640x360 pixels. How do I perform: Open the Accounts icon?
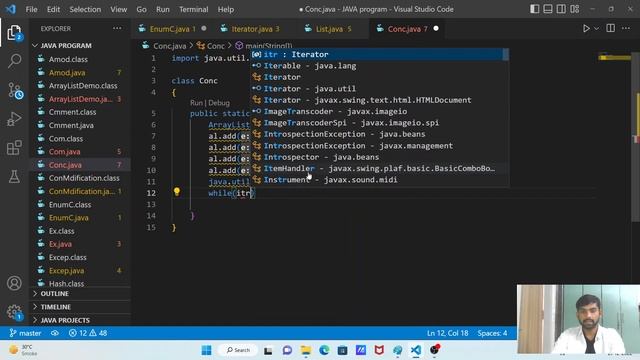[x=14, y=283]
